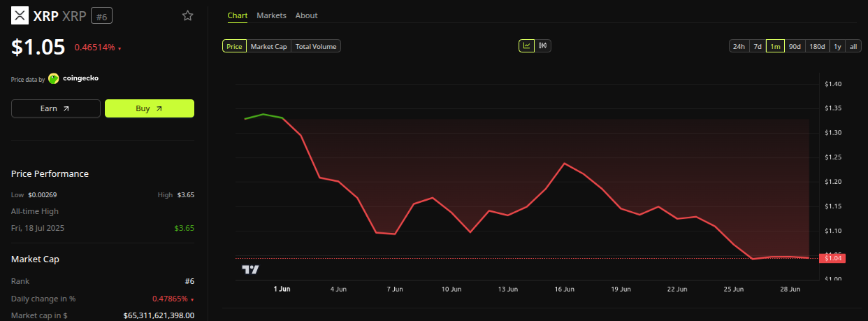Switch to line chart view icon
Viewport: 868px width, 321px height.
pyautogui.click(x=526, y=46)
